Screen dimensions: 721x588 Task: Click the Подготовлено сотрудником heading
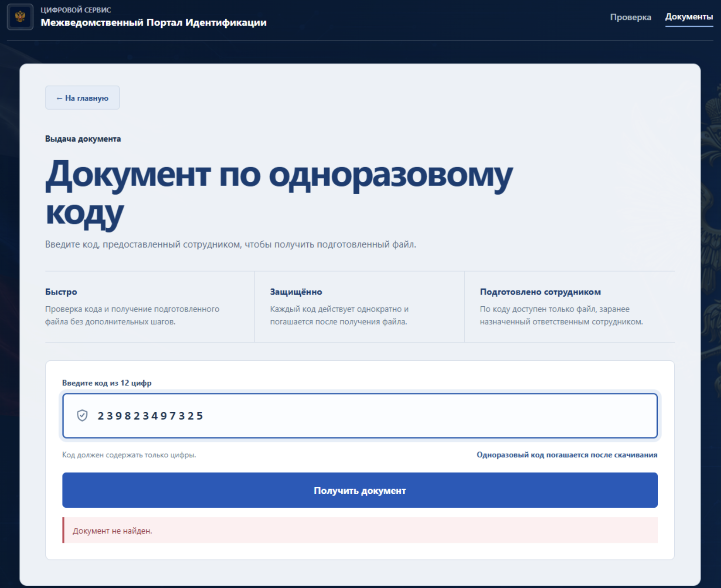[x=540, y=292]
